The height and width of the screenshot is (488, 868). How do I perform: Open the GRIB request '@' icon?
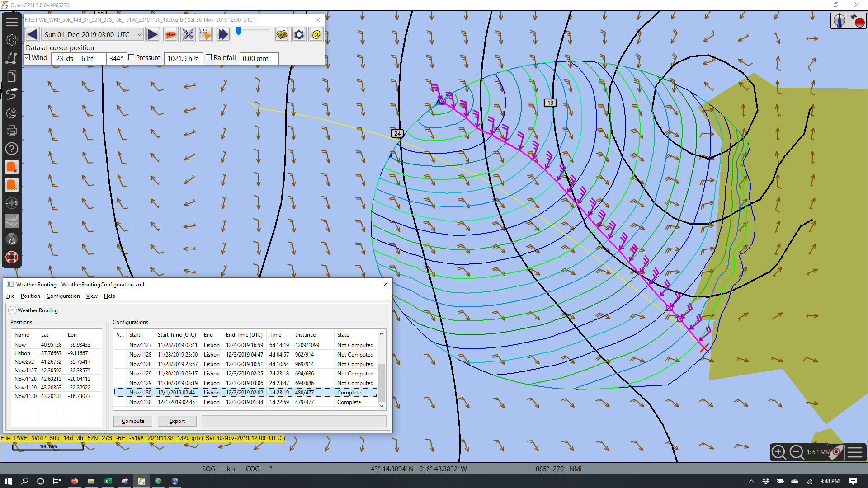(316, 35)
